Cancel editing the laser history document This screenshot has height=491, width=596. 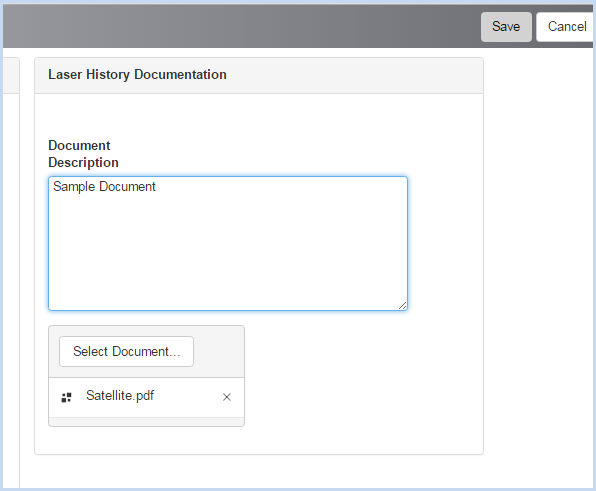point(566,27)
